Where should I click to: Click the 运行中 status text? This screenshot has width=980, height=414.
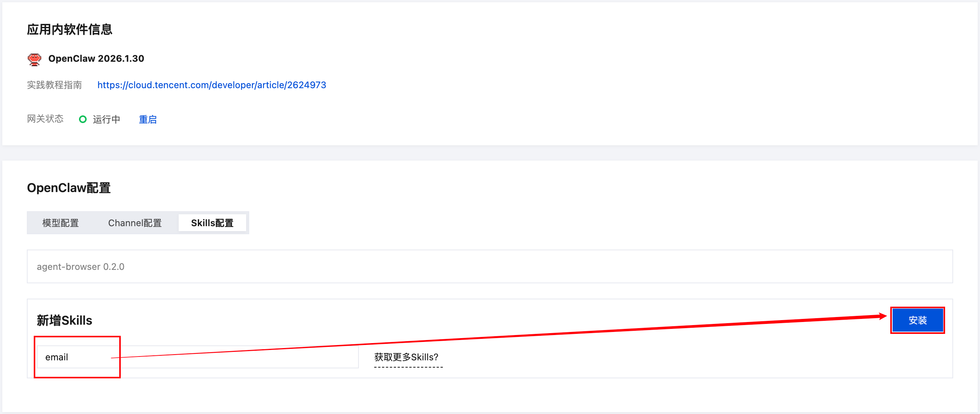point(106,120)
